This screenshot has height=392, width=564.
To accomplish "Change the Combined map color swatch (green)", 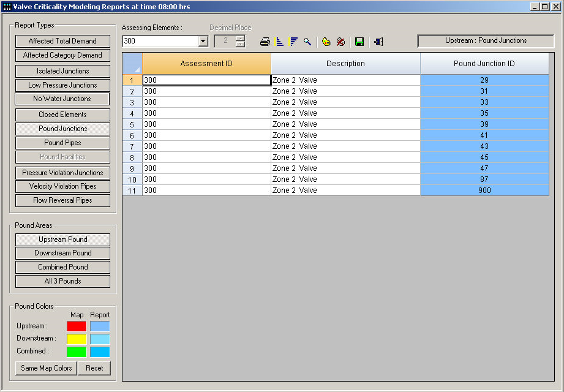I will (x=77, y=352).
